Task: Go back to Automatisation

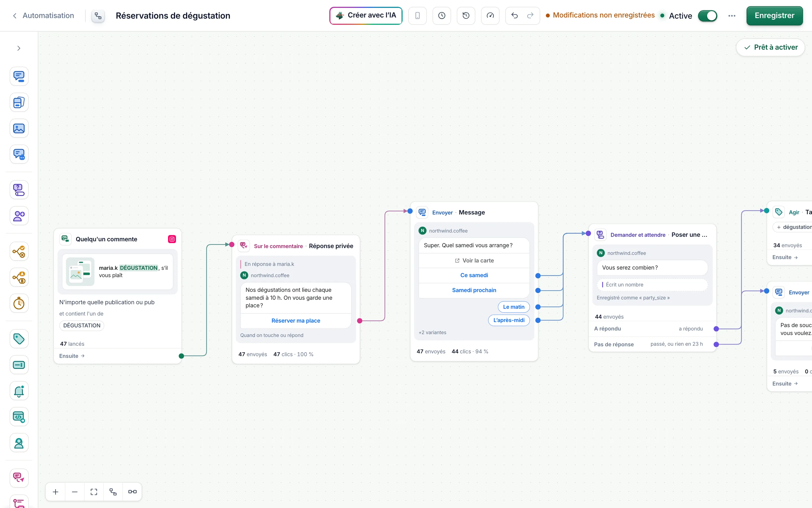Action: tap(43, 16)
